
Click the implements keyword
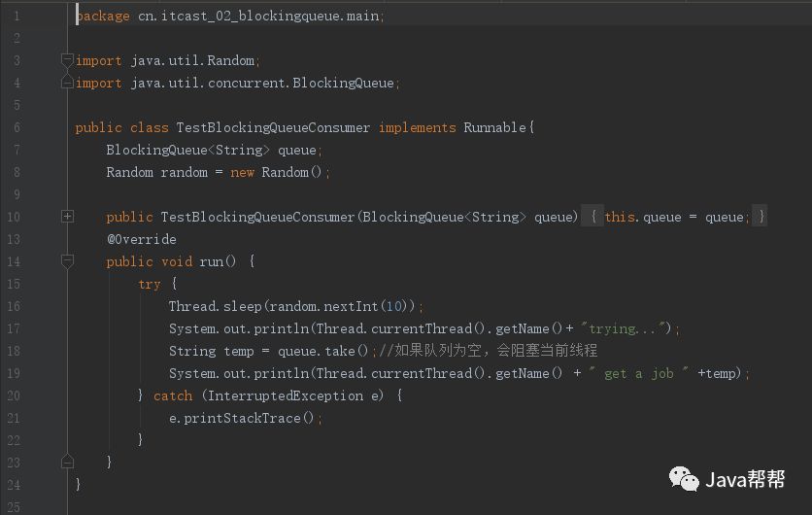(418, 127)
